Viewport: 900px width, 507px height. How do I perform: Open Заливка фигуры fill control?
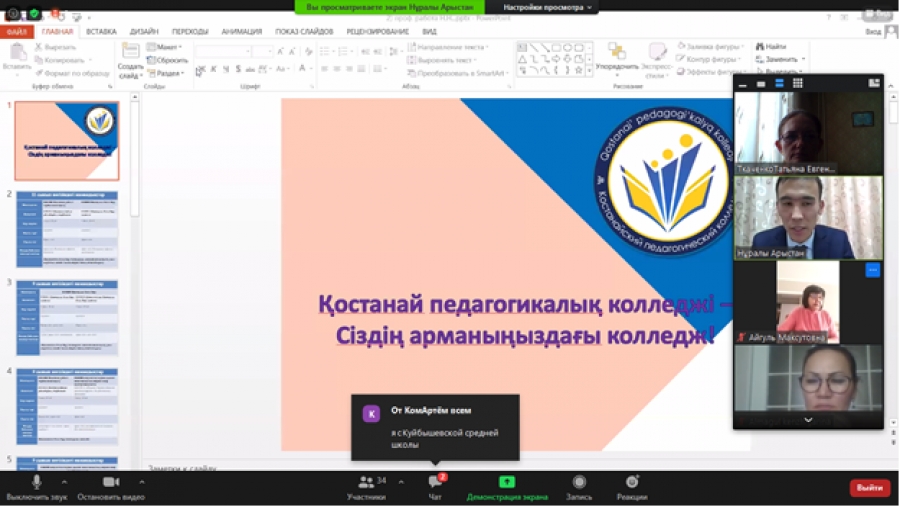[711, 47]
